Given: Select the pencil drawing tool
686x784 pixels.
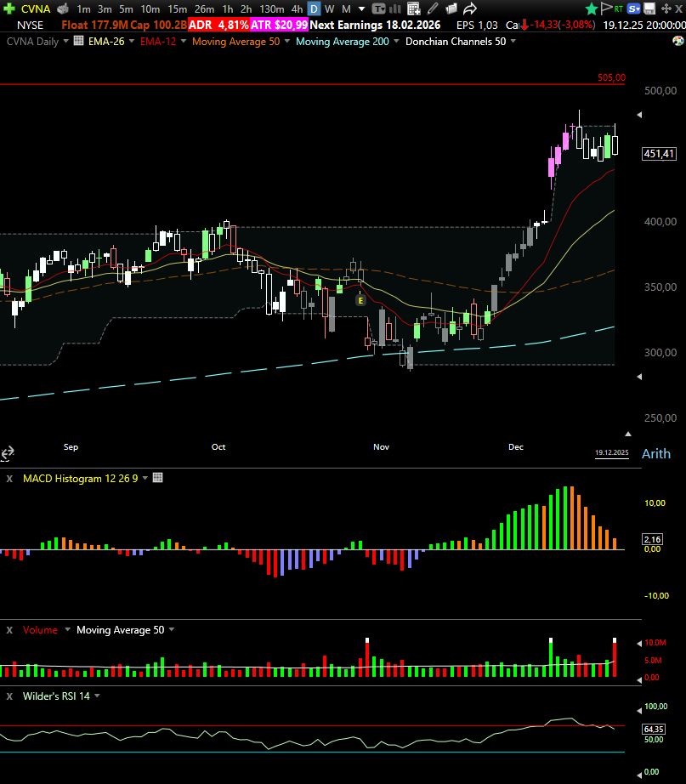Looking at the screenshot, I should pyautogui.click(x=433, y=9).
